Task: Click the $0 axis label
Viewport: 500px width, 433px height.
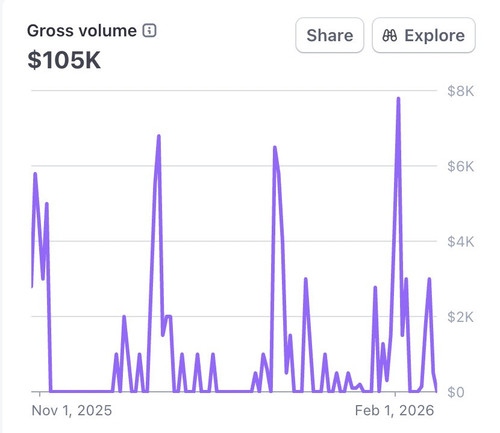Action: [x=456, y=392]
